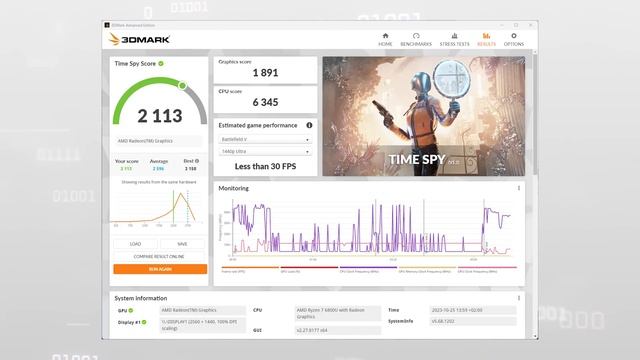Open the System information three-dot menu

coord(518,298)
